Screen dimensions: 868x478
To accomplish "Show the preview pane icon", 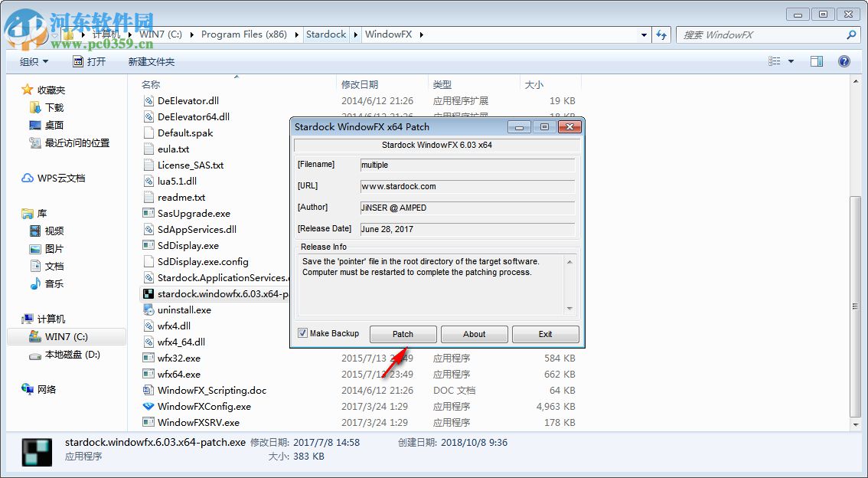I will point(816,61).
